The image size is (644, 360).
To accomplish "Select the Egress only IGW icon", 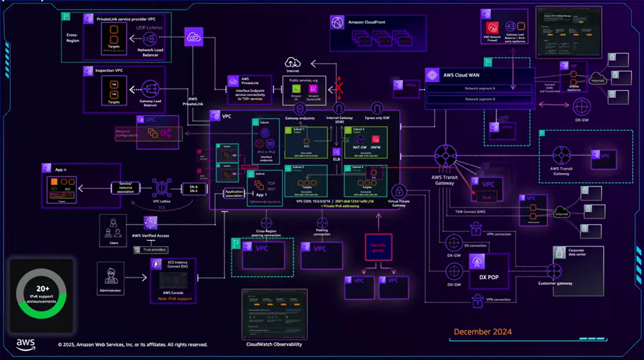I will point(377,108).
